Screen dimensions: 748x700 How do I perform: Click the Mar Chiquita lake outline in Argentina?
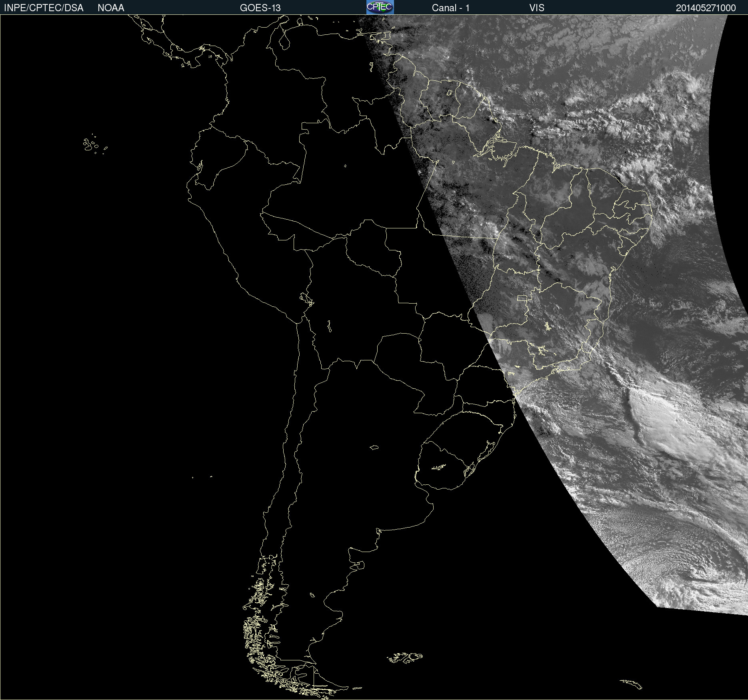[374, 447]
